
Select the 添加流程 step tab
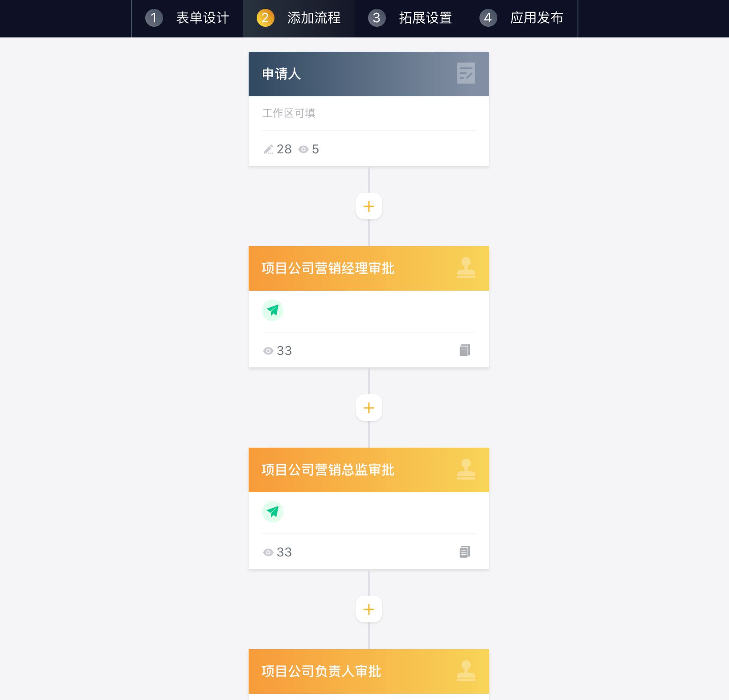pos(299,18)
